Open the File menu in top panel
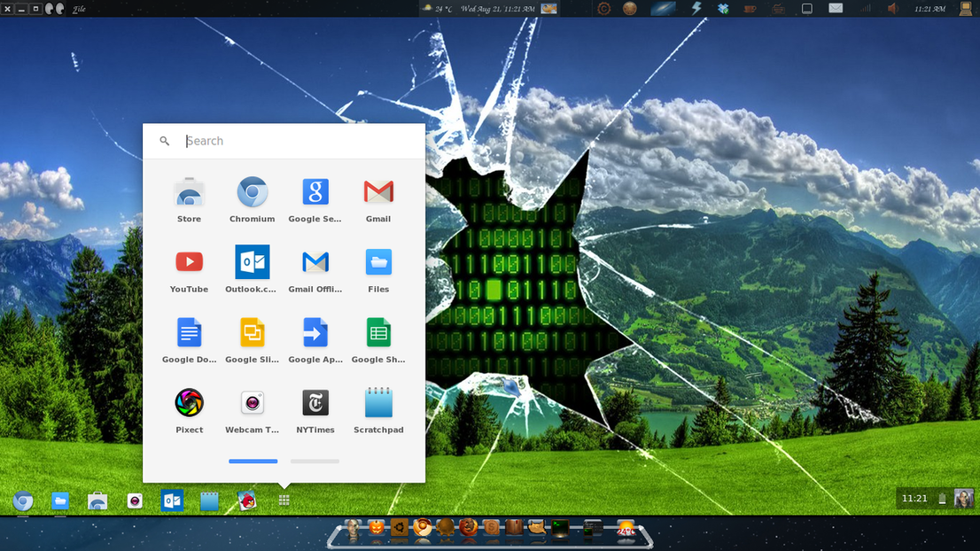 point(79,9)
